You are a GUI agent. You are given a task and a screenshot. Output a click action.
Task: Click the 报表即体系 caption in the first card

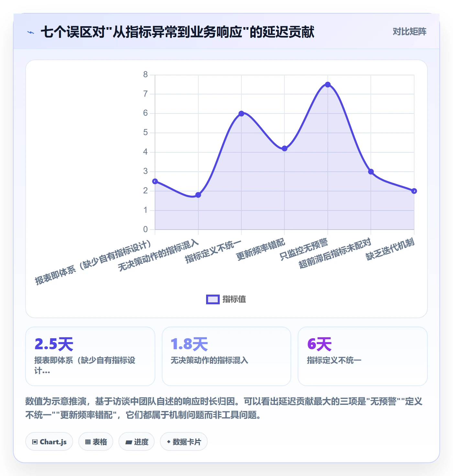coord(85,365)
